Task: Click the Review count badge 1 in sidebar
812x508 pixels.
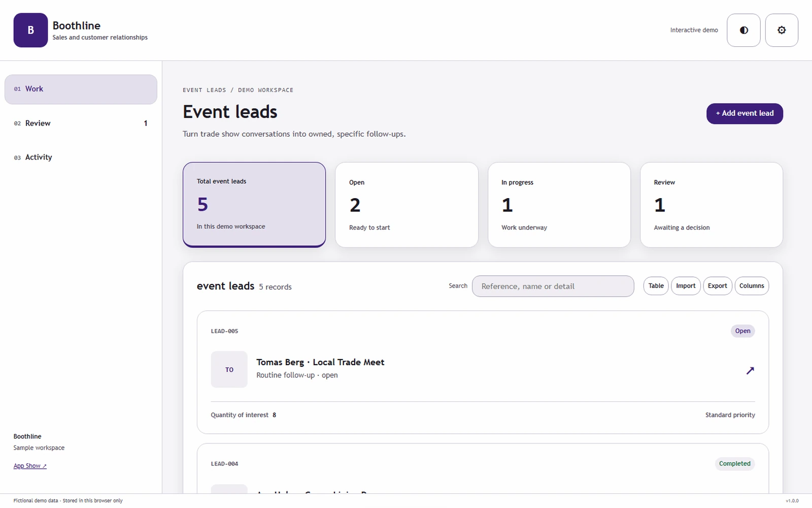Action: 146,123
